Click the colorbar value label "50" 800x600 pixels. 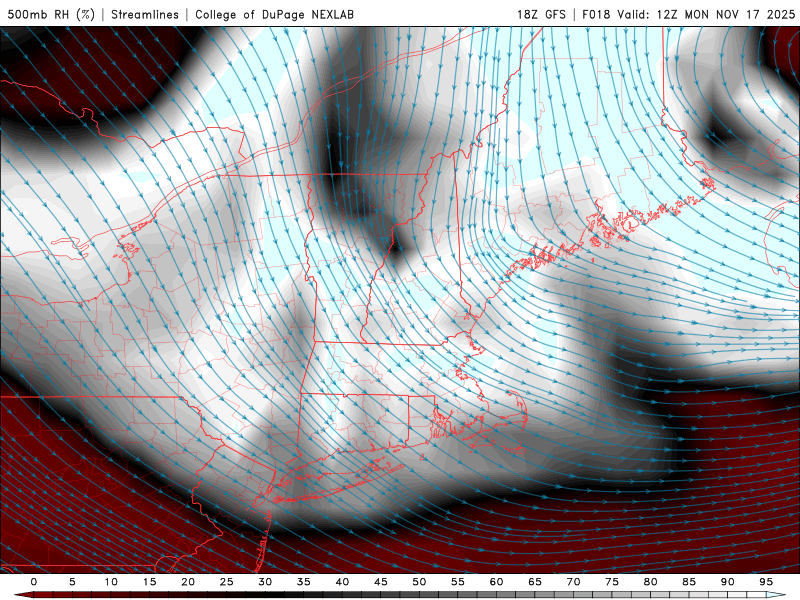point(419,582)
